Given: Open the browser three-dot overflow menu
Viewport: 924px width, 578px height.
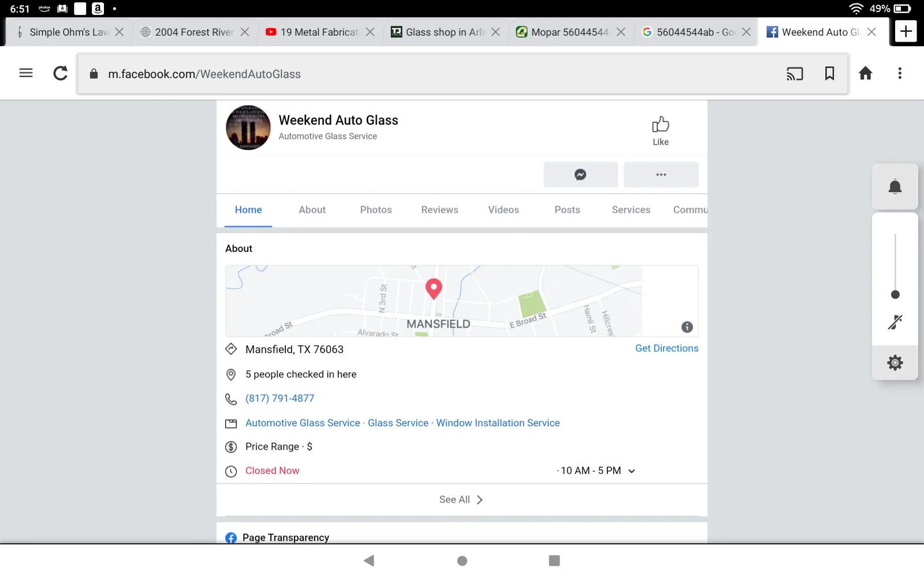Looking at the screenshot, I should 900,73.
